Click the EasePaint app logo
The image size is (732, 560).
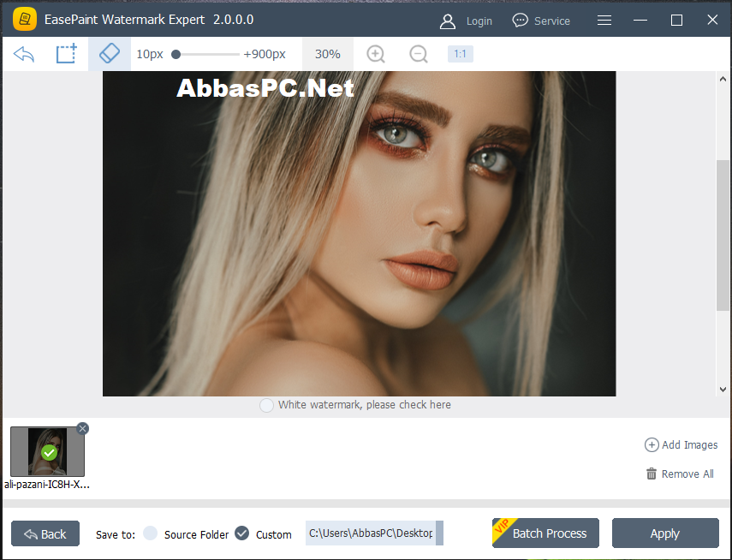pos(25,19)
